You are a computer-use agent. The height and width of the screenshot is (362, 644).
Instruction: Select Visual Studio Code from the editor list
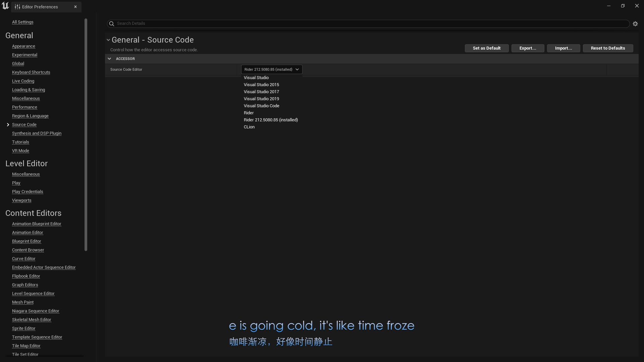point(261,106)
